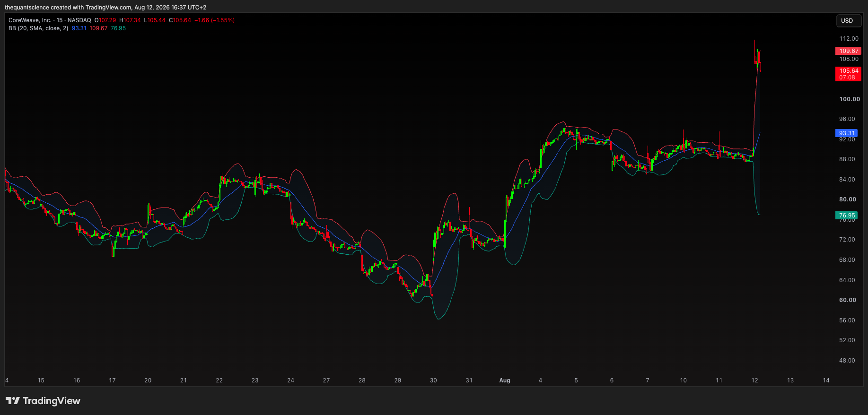Click the blue 93.31 value in BB legend

click(x=79, y=28)
